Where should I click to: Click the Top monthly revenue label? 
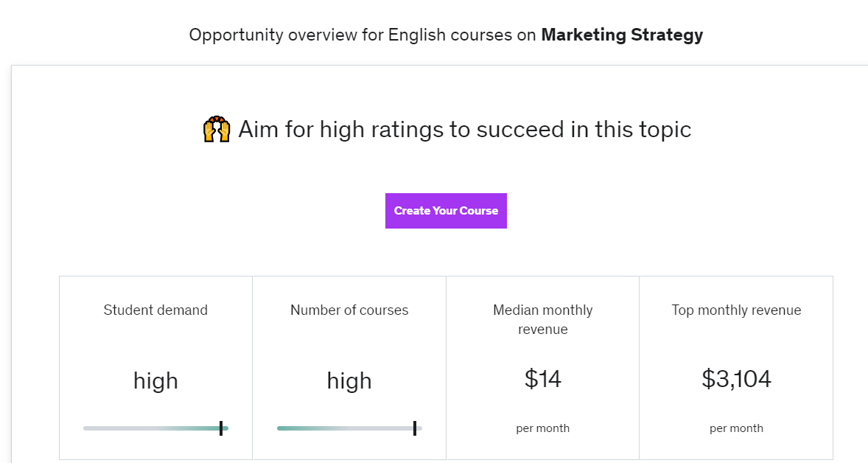[x=736, y=310]
